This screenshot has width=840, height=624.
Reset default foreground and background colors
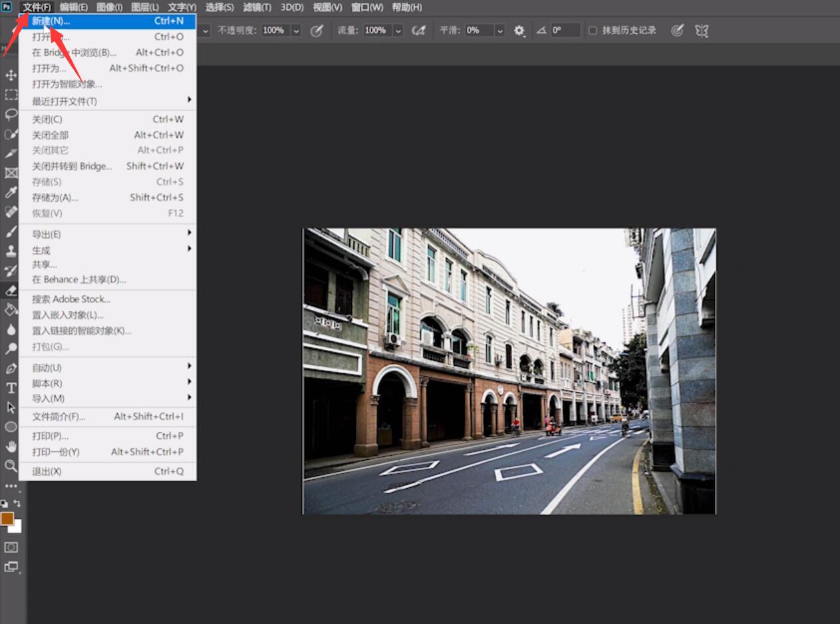[x=4, y=504]
